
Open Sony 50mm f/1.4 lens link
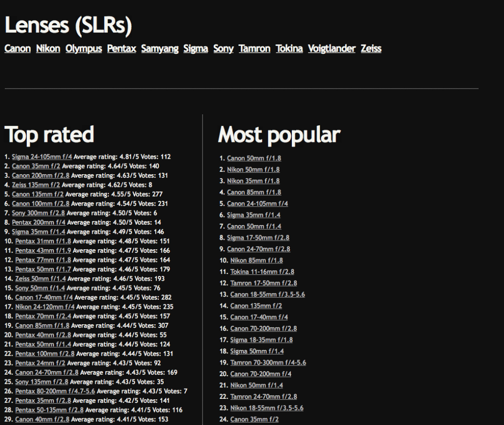(x=40, y=288)
